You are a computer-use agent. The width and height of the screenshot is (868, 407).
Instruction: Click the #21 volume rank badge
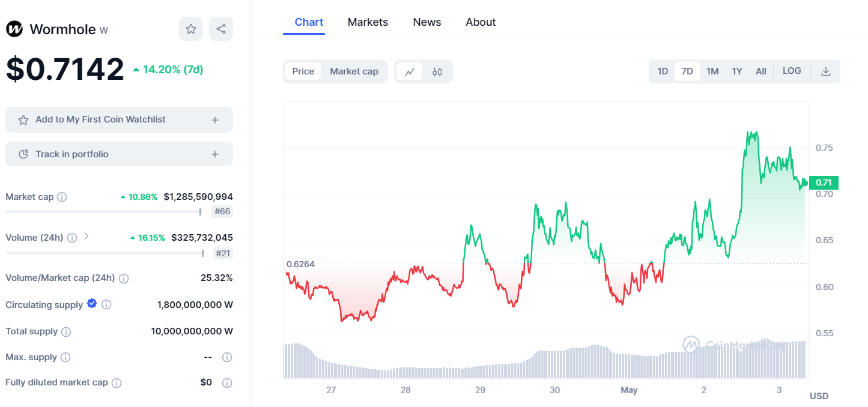point(223,253)
